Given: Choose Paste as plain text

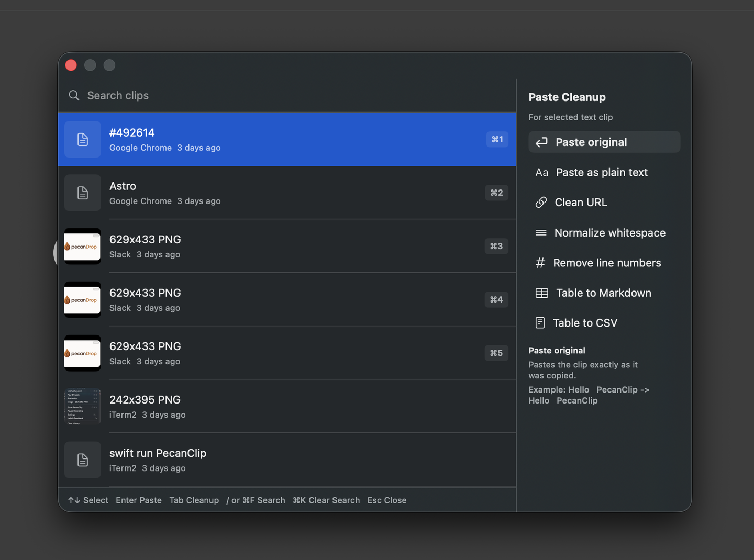Looking at the screenshot, I should (x=604, y=172).
